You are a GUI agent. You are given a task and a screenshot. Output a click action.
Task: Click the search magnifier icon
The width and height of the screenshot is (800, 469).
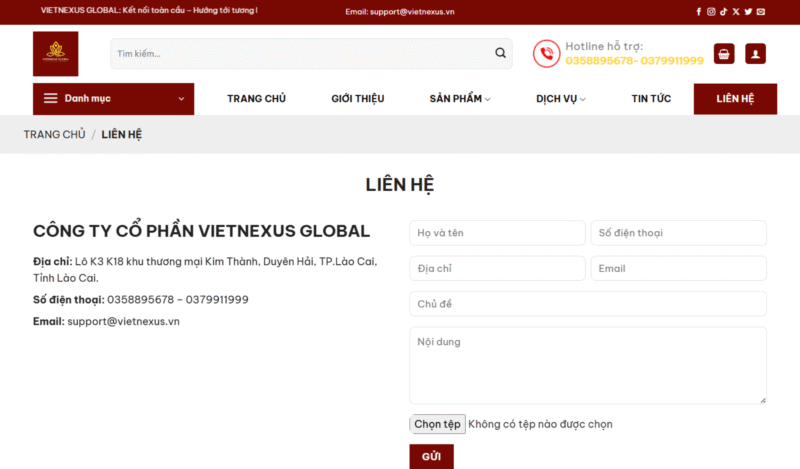coord(500,53)
